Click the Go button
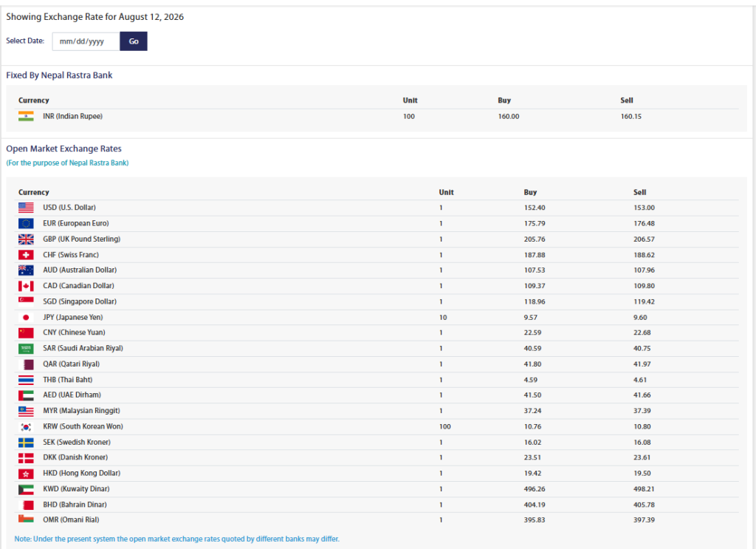Viewport: 756px width, 549px height. click(x=134, y=41)
